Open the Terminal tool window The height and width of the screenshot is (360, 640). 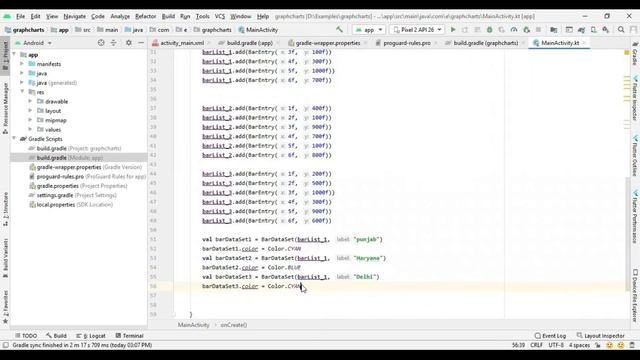coord(129,336)
